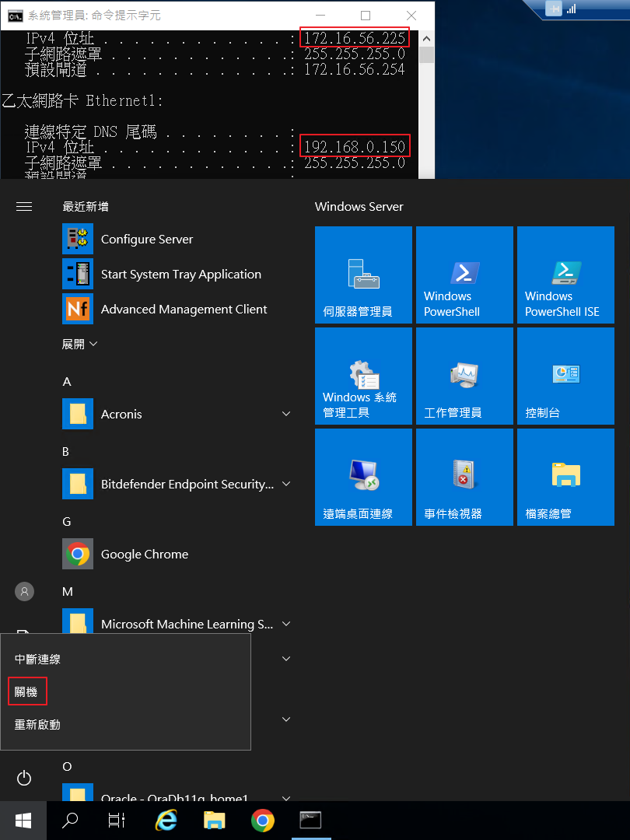
Task: Select 中斷連線 in the power menu
Action: click(x=37, y=660)
